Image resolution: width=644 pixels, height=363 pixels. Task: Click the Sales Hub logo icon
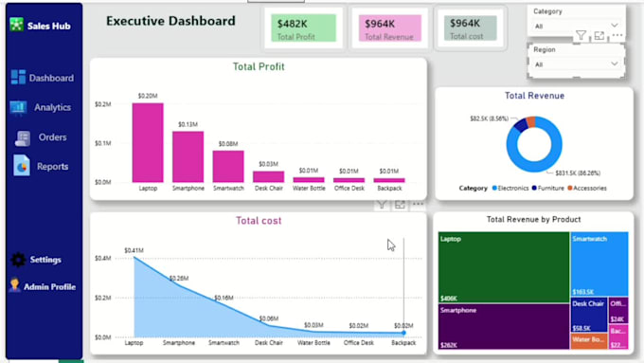pos(16,25)
